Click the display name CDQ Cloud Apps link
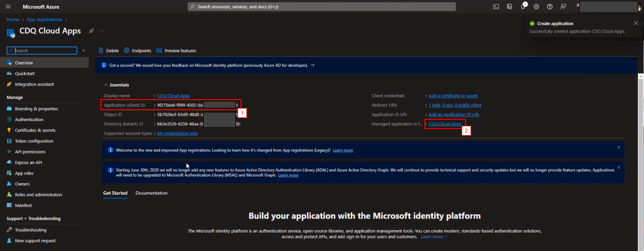The height and width of the screenshot is (251, 644). [x=173, y=96]
